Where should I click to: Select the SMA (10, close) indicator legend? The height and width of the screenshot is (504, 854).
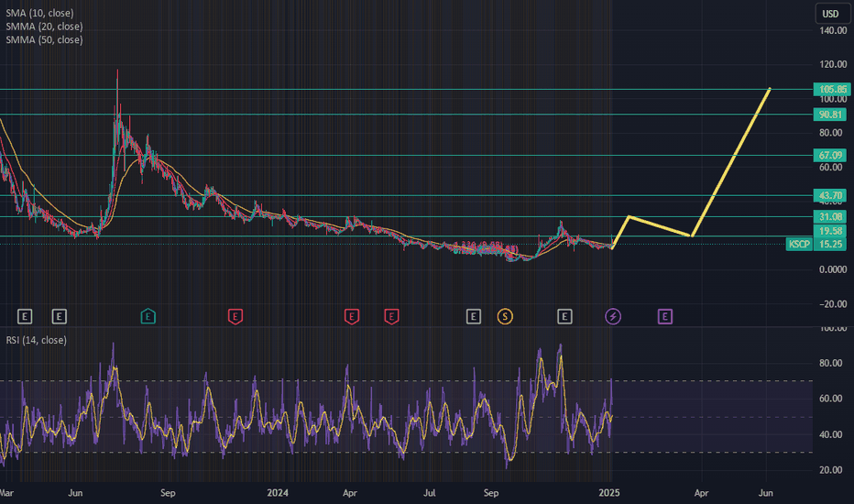[x=39, y=13]
